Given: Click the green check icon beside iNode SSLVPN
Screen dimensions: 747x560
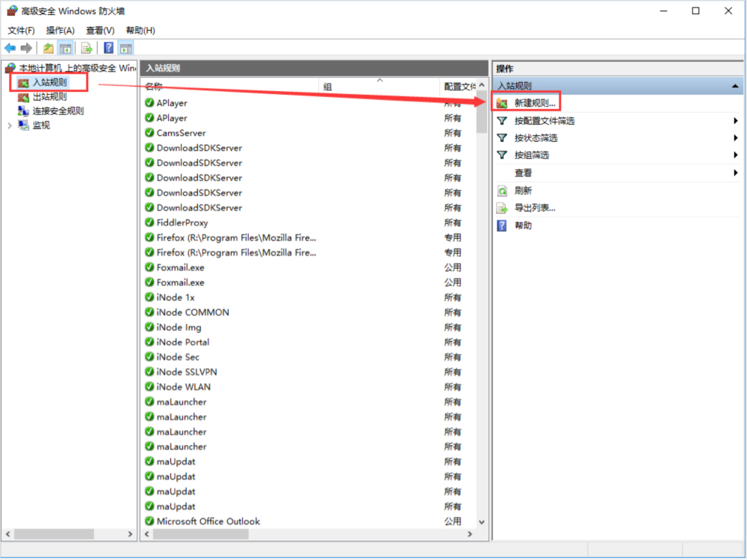Looking at the screenshot, I should pos(149,371).
